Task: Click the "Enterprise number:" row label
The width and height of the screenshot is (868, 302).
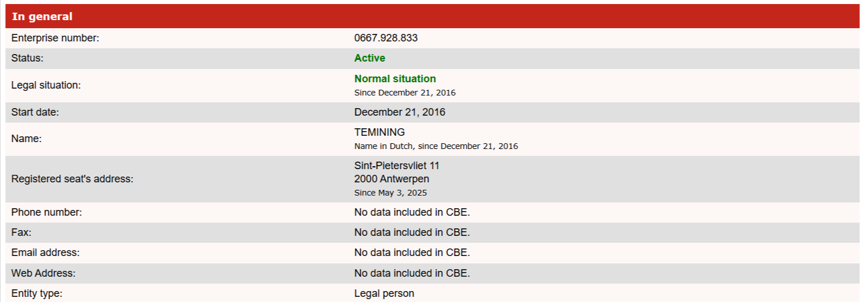Action: point(56,38)
